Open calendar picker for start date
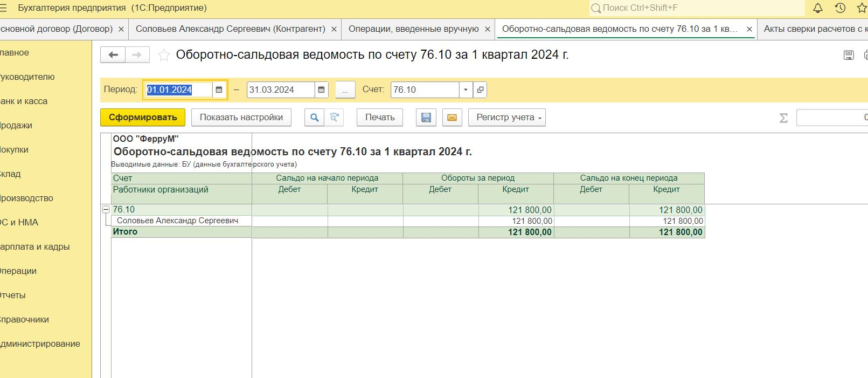This screenshot has width=868, height=378. 219,90
